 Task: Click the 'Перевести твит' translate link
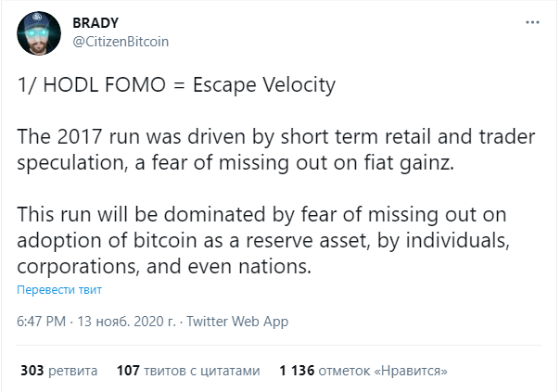[x=59, y=289]
